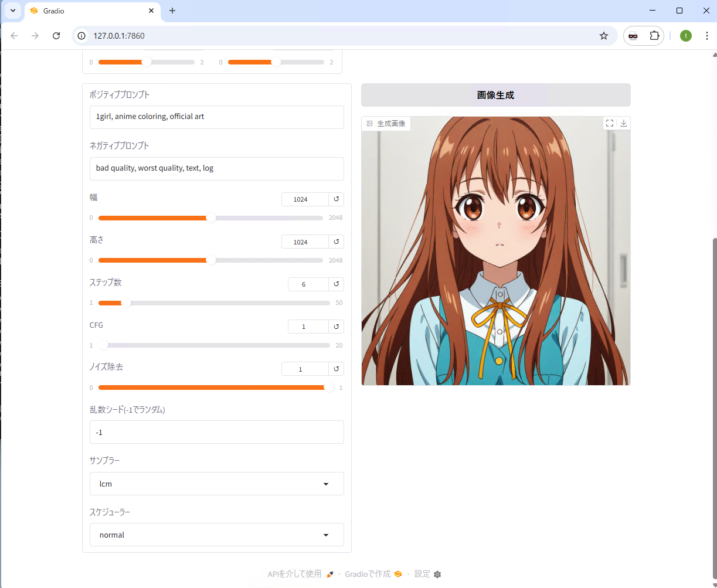
Task: Click the ステップ数 steps slider track
Action: tap(214, 303)
